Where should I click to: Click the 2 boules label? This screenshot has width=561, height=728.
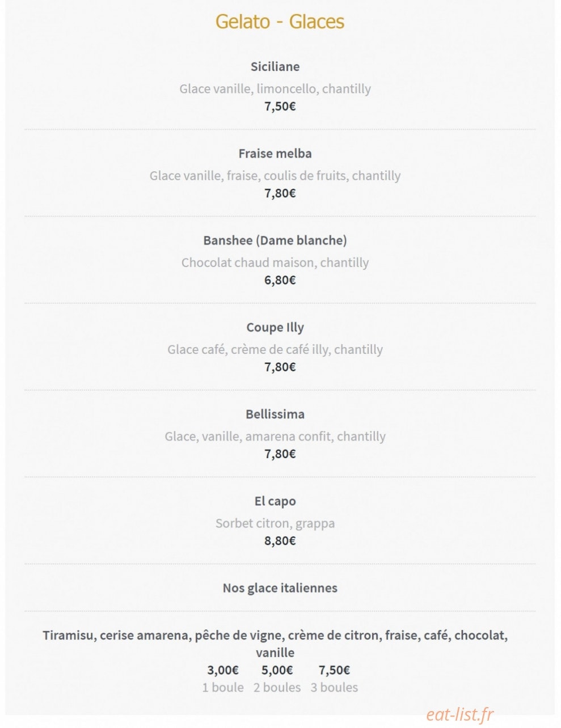[277, 687]
